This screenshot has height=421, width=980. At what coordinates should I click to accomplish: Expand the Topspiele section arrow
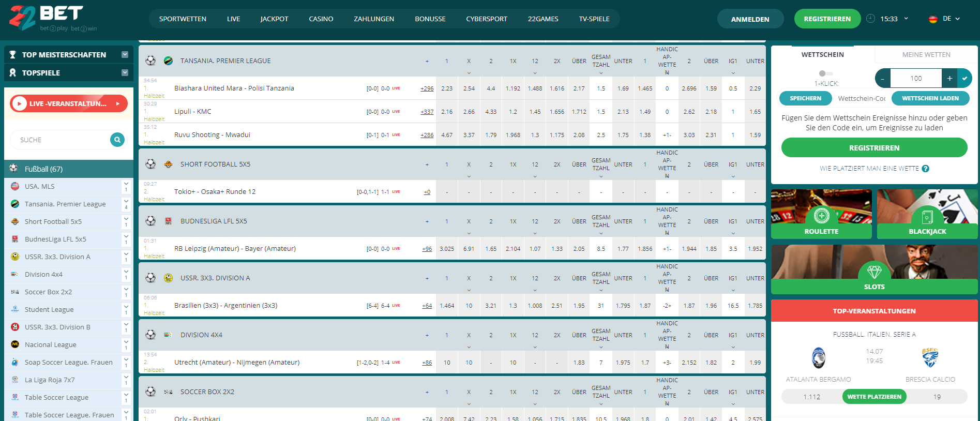125,72
